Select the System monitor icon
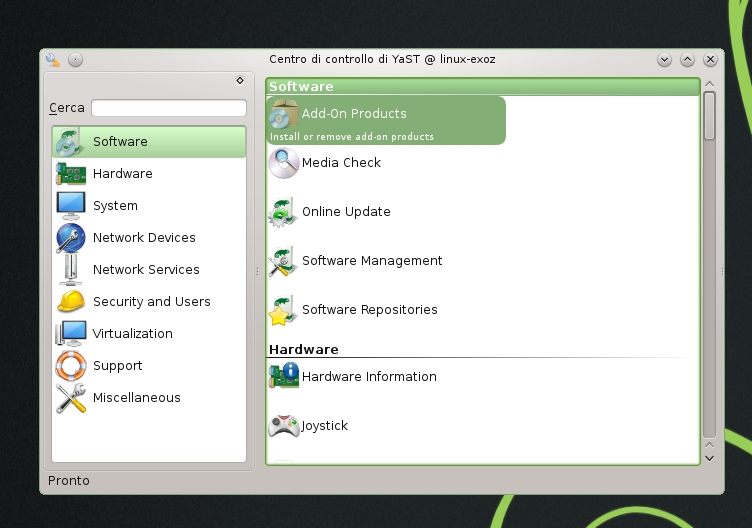The height and width of the screenshot is (528, 752). click(70, 205)
